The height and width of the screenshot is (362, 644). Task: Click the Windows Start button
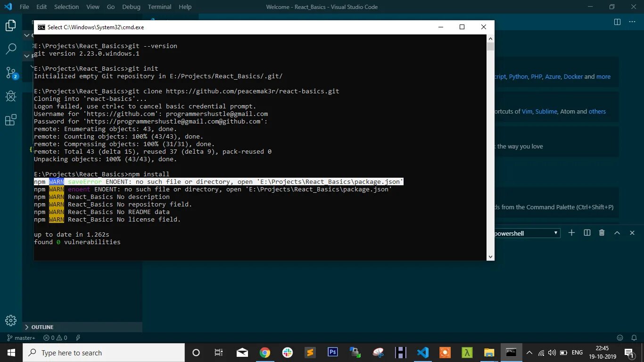coord(11,353)
